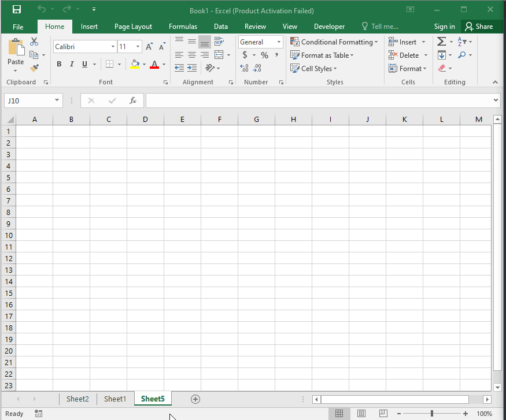Screen dimensions: 506x420
Task: Toggle Bold formatting
Action: [x=59, y=64]
